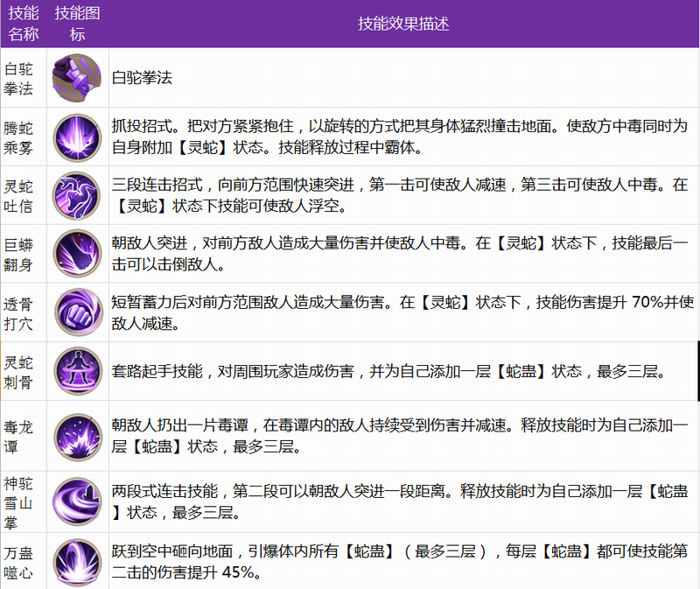
Task: Click the 万蛊噬心 skill icon
Action: coord(77,562)
